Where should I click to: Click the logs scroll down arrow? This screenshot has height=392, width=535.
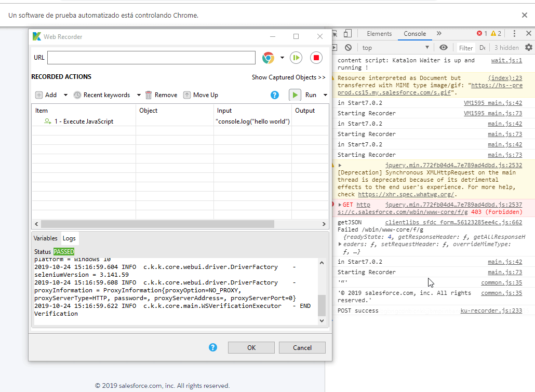[x=322, y=320]
